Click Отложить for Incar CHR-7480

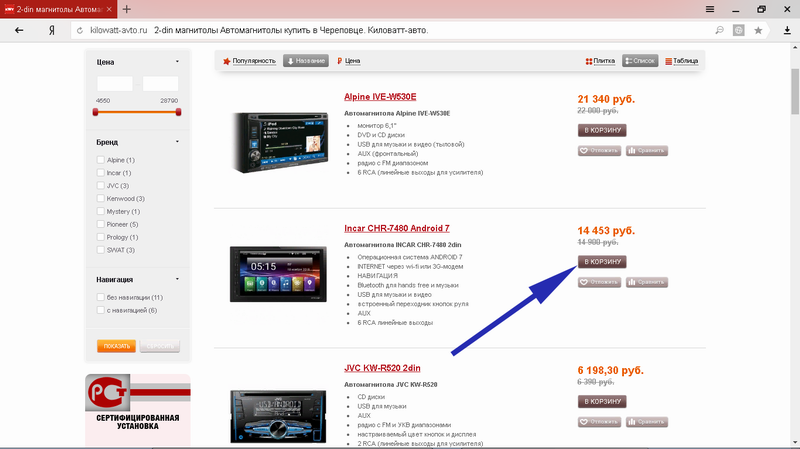tap(599, 282)
